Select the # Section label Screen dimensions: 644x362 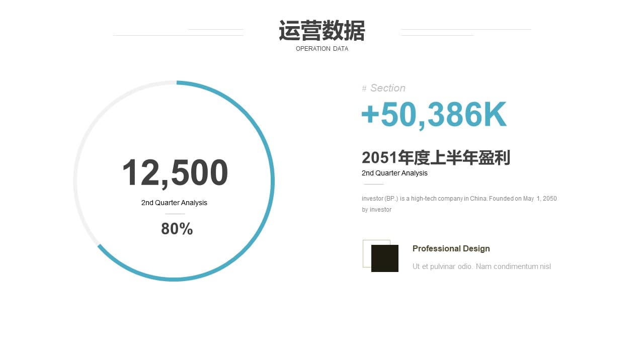383,88
